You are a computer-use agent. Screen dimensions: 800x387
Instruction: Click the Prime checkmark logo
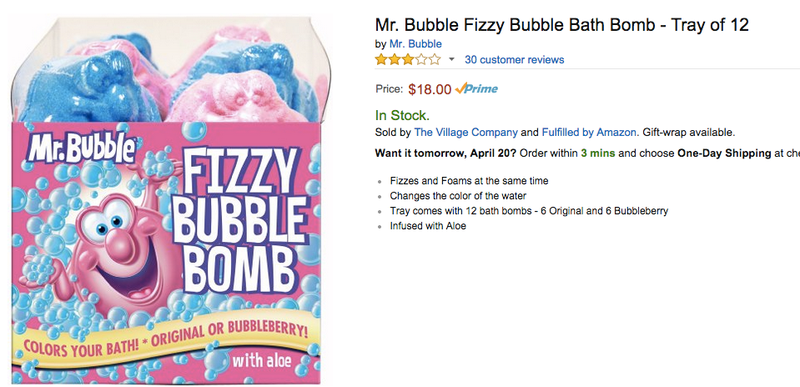click(476, 89)
